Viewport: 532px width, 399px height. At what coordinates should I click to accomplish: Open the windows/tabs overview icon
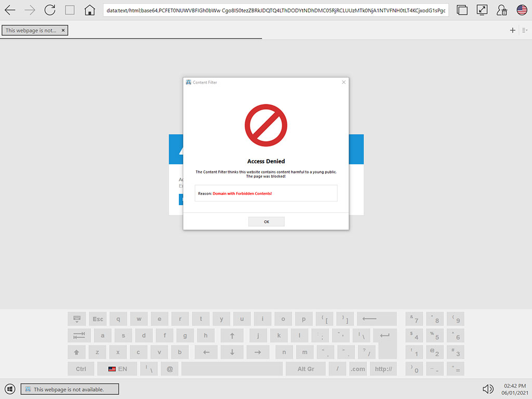coord(462,10)
